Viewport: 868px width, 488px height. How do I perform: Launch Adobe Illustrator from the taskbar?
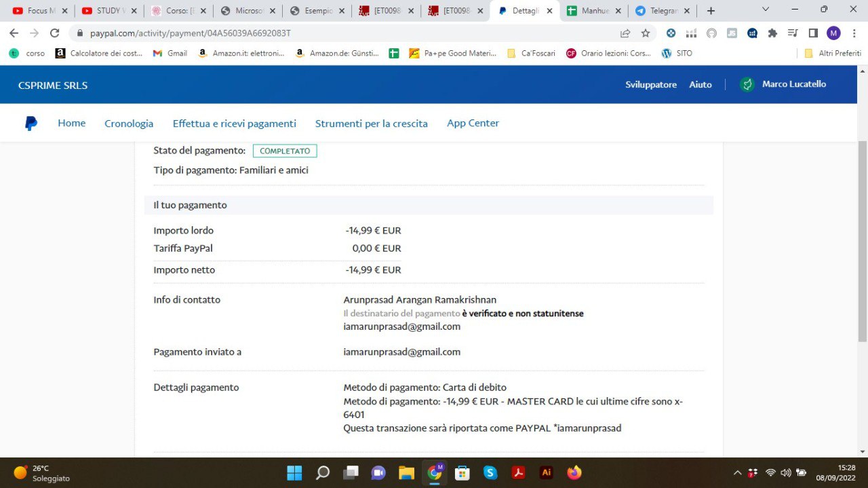(546, 472)
